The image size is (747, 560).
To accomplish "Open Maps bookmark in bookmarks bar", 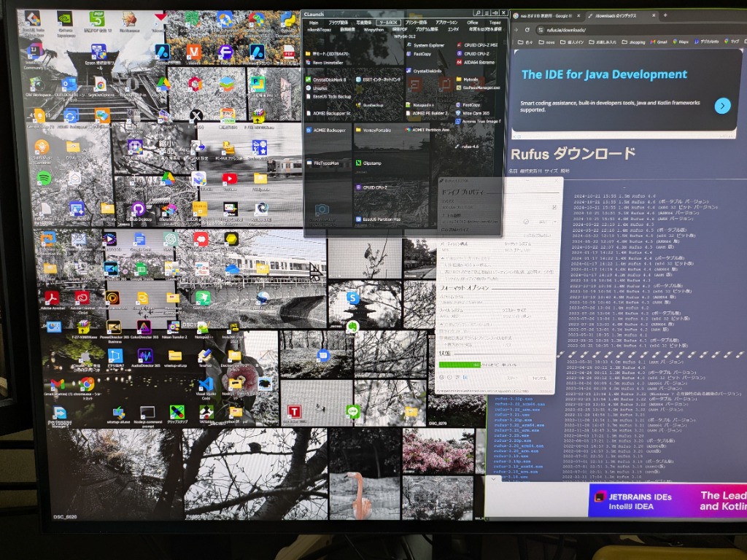I will click(x=681, y=42).
